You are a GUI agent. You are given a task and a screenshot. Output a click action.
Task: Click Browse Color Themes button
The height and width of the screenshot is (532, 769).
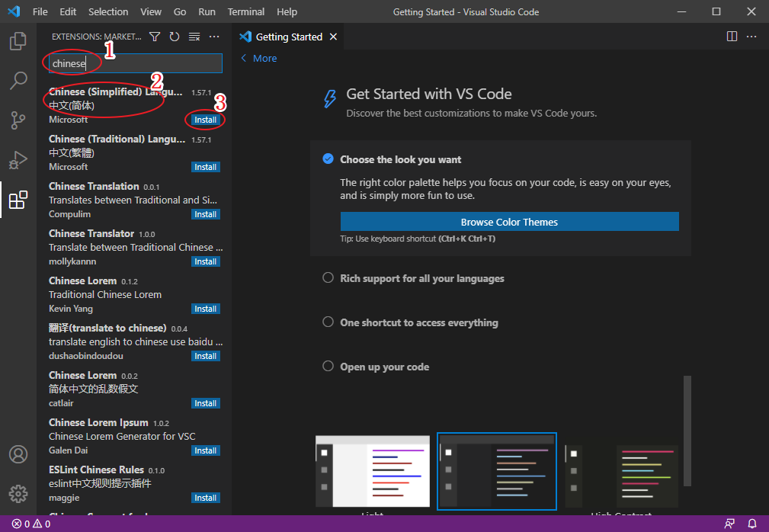click(510, 222)
